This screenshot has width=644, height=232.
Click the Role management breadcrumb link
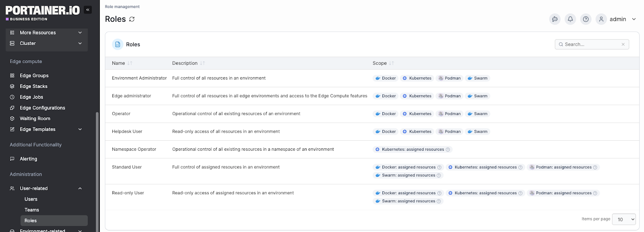pos(122,7)
